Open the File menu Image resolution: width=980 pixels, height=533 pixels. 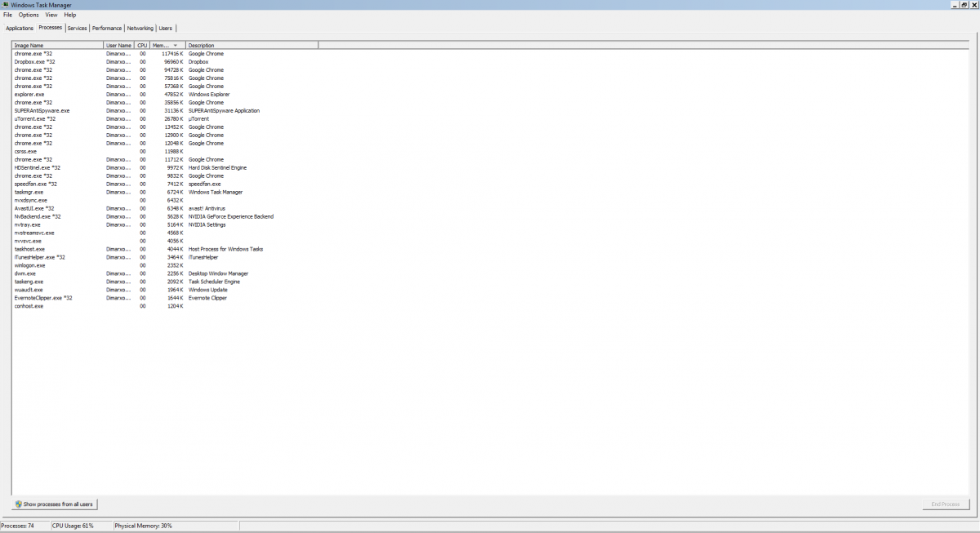coord(7,15)
